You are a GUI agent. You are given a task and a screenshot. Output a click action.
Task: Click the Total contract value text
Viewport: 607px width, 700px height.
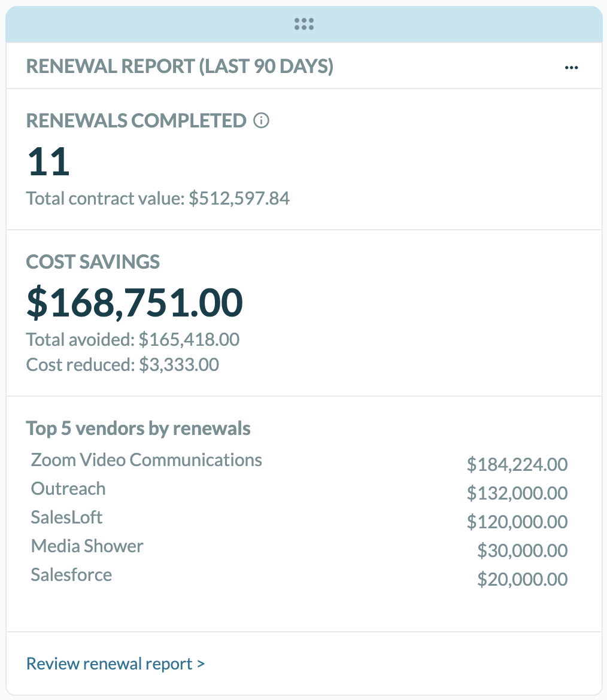[x=158, y=198]
